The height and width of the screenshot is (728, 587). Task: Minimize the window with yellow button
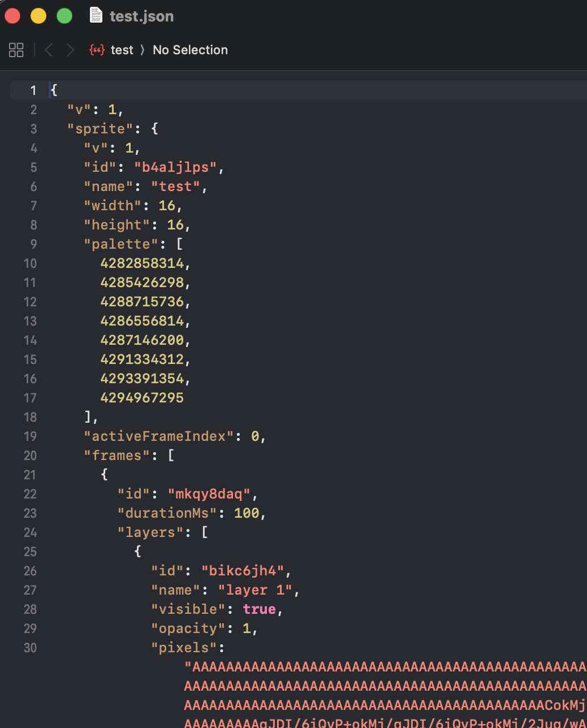(x=38, y=16)
